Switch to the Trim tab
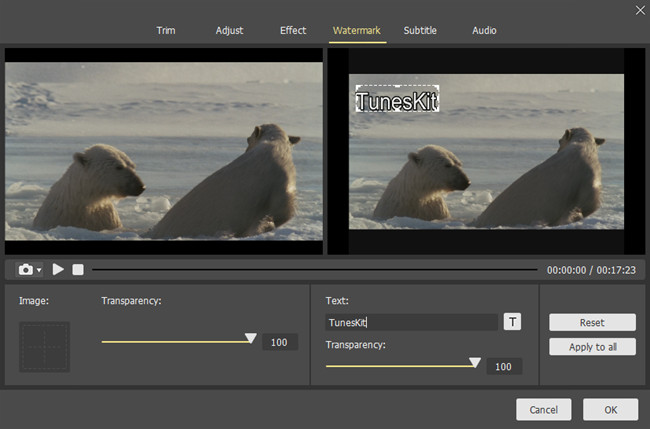The height and width of the screenshot is (429, 650). coord(166,31)
